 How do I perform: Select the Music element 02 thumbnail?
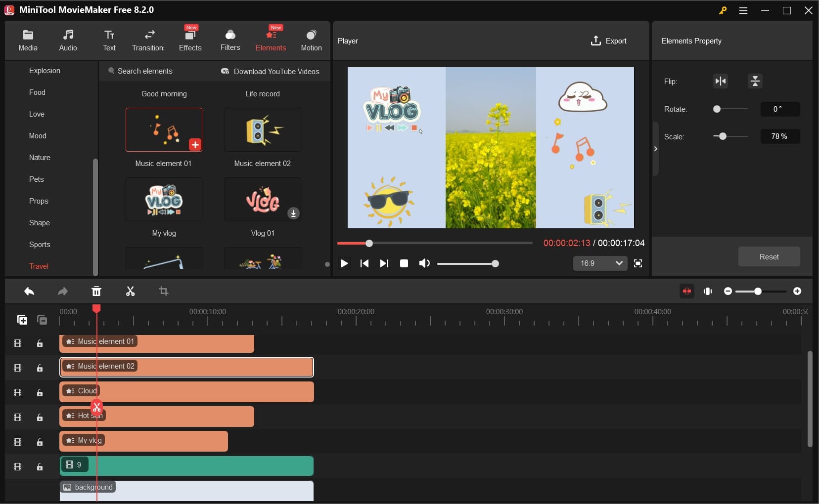coord(263,130)
